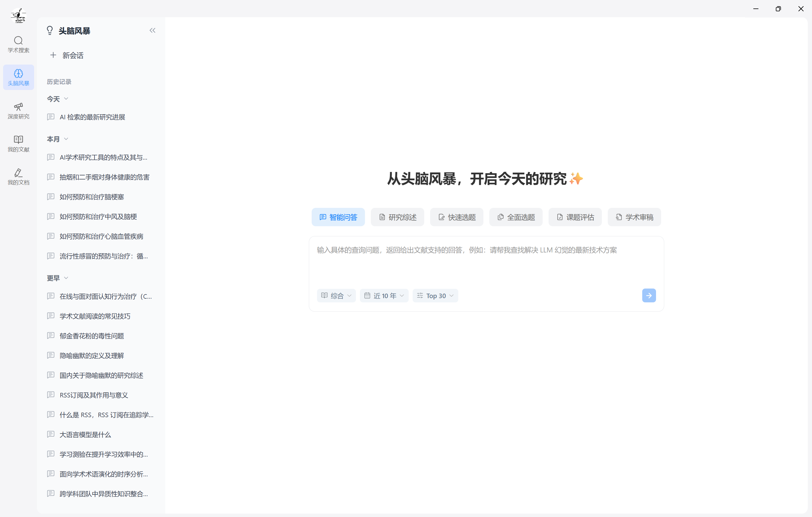This screenshot has width=812, height=517.
Task: Open the 综合 filter dropdown
Action: pos(336,295)
